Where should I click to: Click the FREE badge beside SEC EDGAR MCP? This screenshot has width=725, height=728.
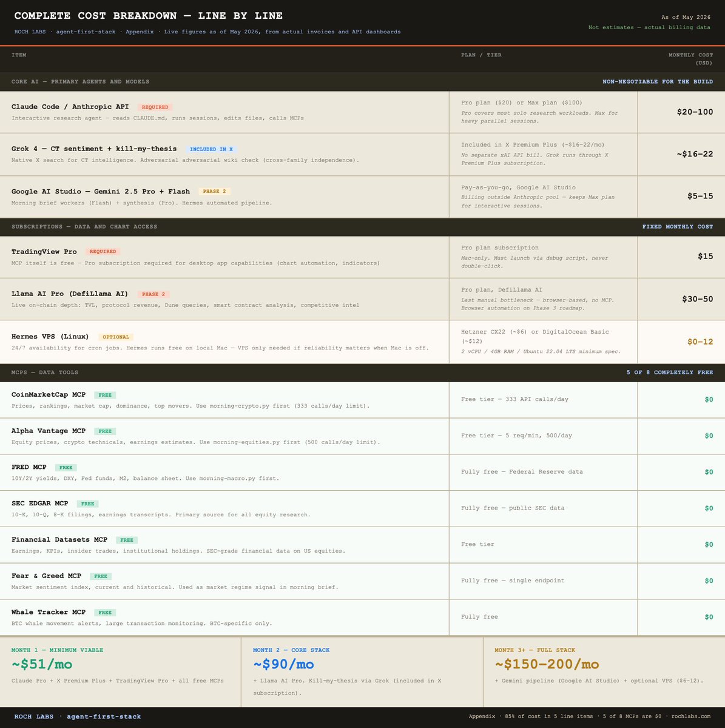87,504
